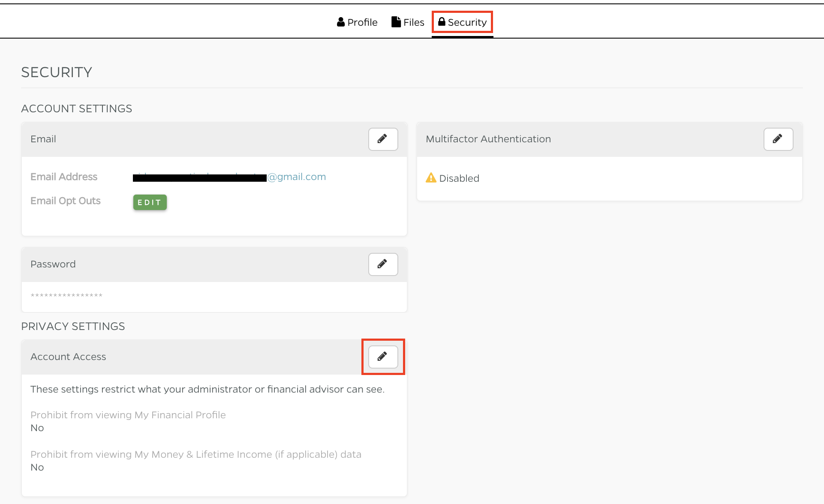Click the document icon beside Files
This screenshot has width=824, height=504.
click(396, 22)
